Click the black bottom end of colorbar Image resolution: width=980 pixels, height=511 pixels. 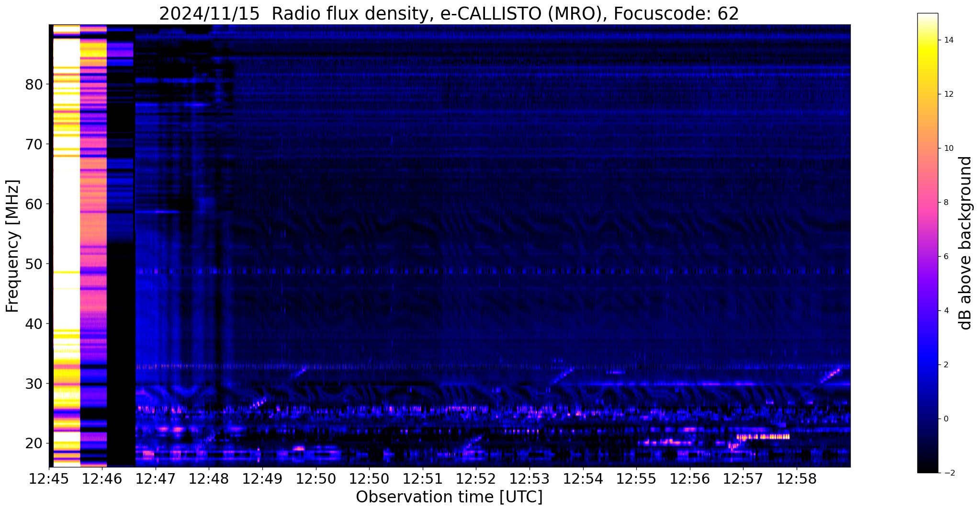coord(927,469)
